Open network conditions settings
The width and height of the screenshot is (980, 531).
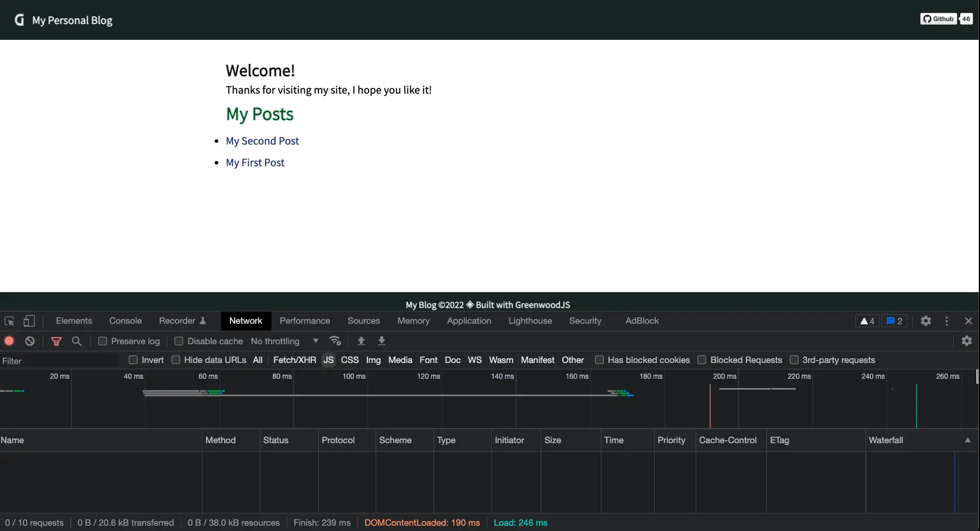[x=336, y=341]
